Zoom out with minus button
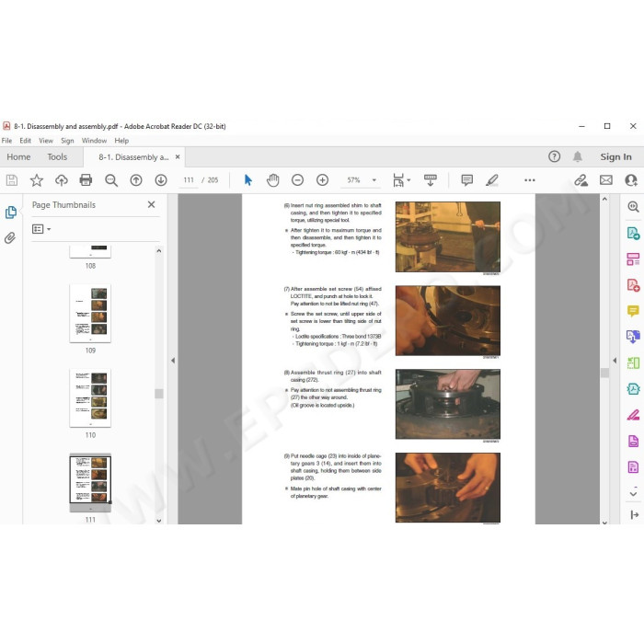This screenshot has width=644, height=644. pyautogui.click(x=297, y=180)
